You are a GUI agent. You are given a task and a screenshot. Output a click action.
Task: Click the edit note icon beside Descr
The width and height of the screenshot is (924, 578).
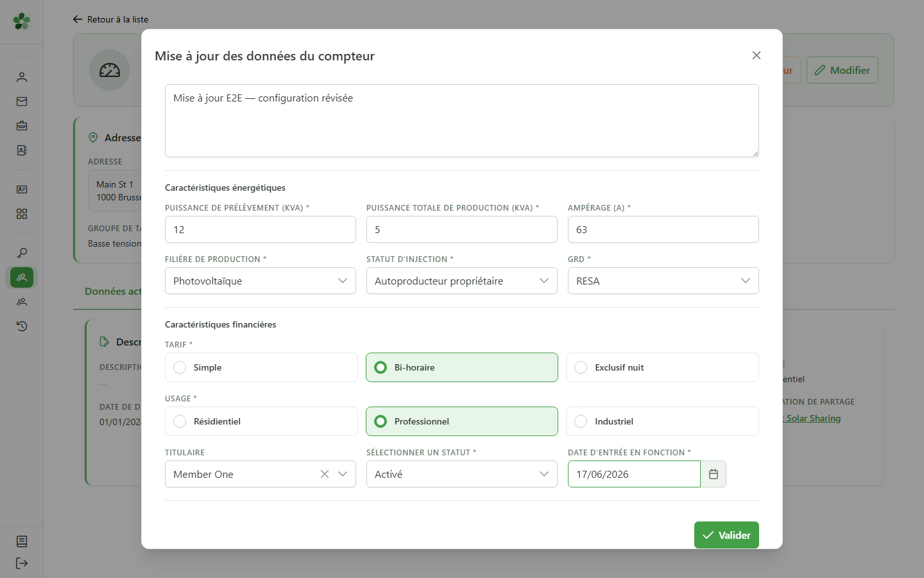105,342
